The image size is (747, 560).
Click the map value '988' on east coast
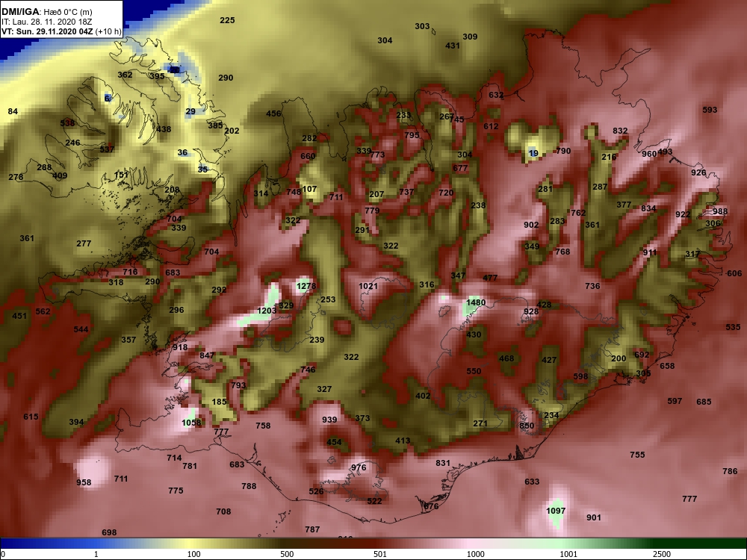[x=720, y=212]
